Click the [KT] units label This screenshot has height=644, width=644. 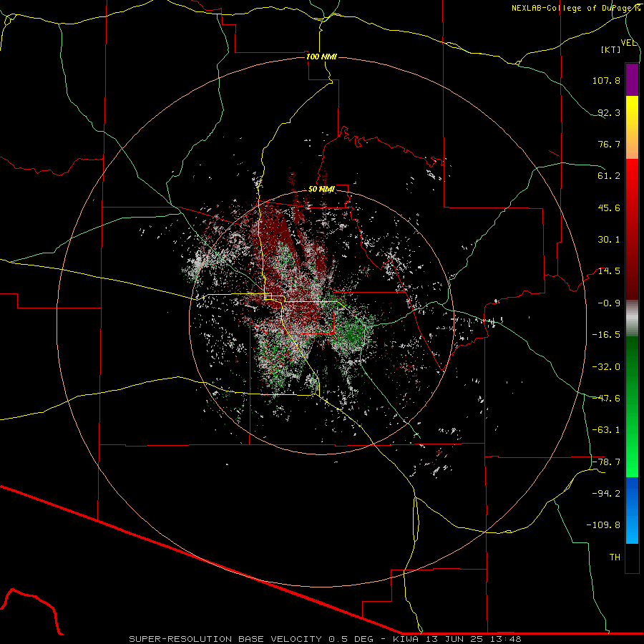pyautogui.click(x=611, y=49)
